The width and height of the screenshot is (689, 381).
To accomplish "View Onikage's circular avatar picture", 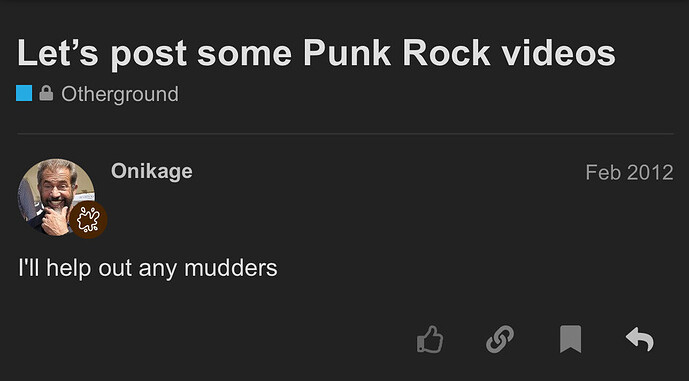I will (56, 197).
